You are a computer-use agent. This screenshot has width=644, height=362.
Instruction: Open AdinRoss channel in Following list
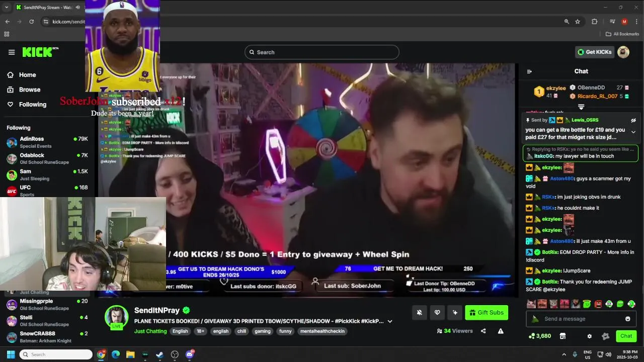[47, 142]
